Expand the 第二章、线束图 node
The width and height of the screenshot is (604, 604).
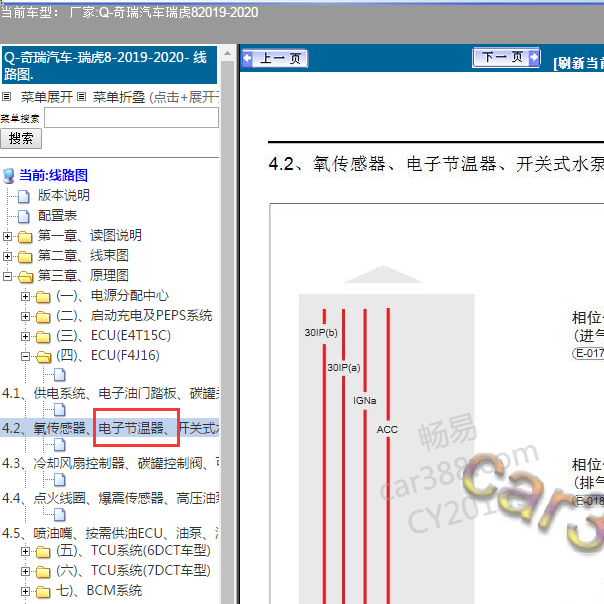tap(7, 256)
